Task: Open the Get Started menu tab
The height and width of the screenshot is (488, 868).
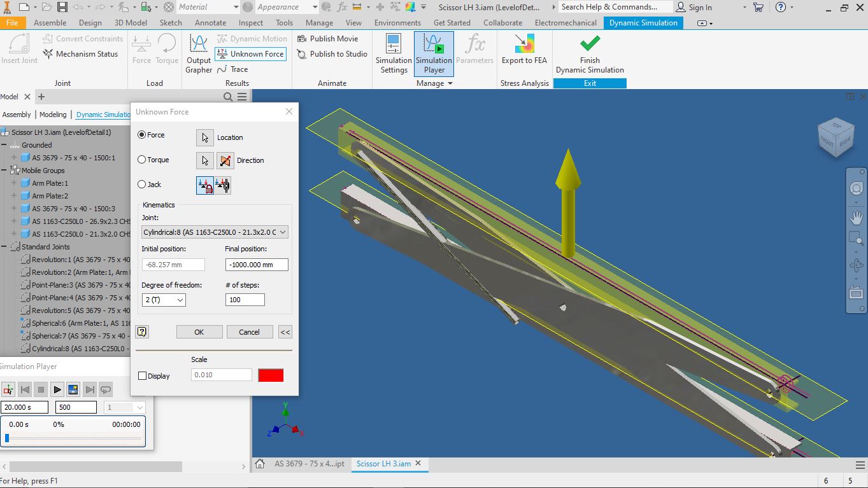Action: click(452, 21)
